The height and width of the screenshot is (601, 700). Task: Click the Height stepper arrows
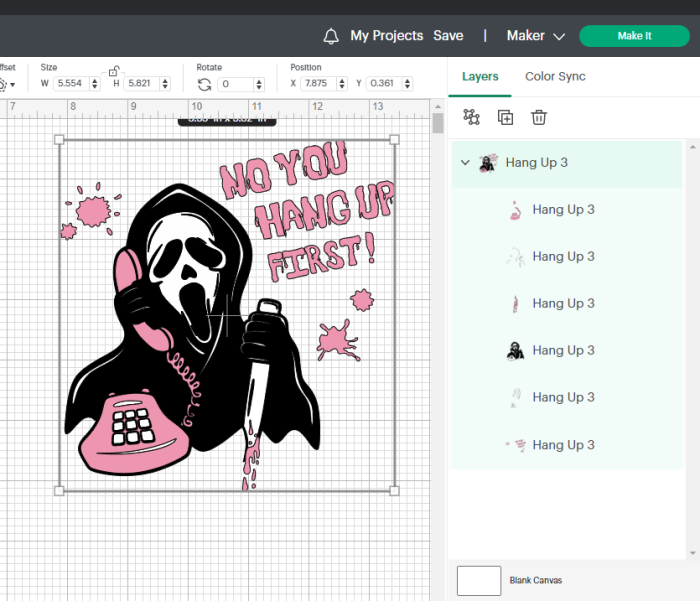165,83
